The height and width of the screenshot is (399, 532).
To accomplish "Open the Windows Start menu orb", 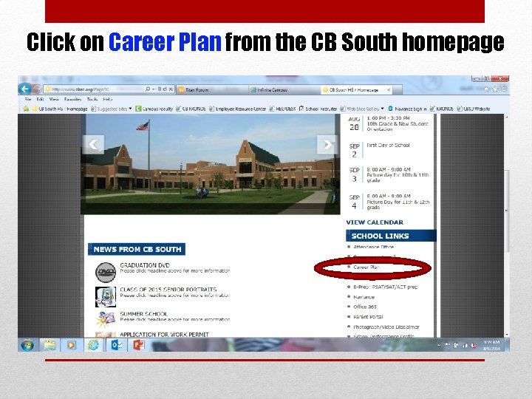I will click(x=27, y=345).
